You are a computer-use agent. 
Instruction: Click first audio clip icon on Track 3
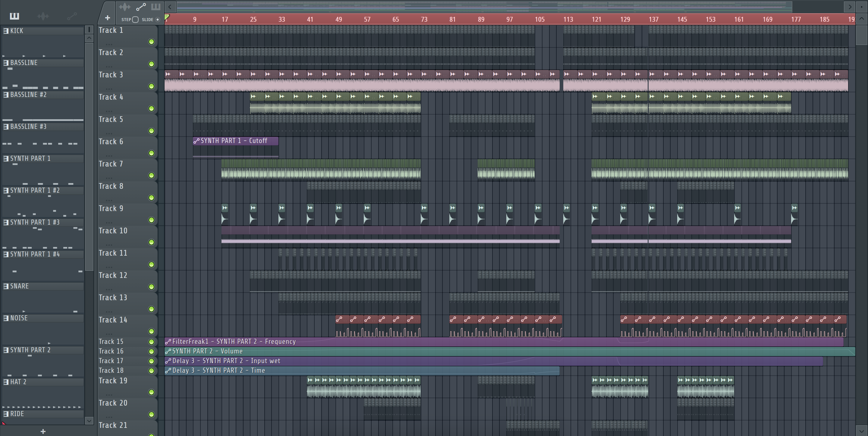(168, 74)
